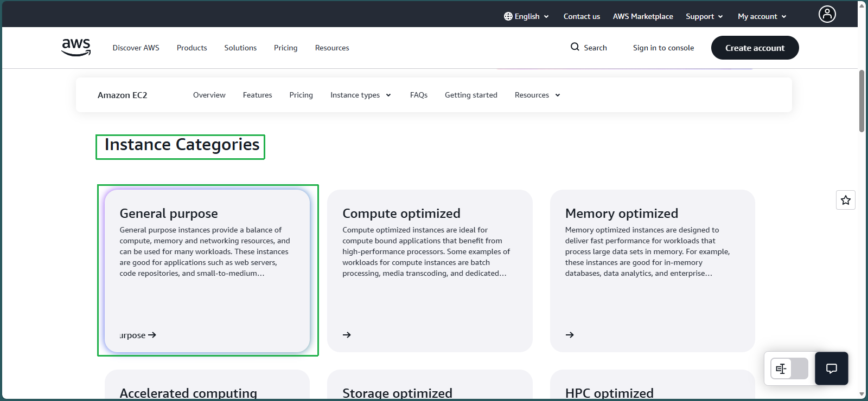Click the Search label in header
This screenshot has width=868, height=401.
[595, 48]
